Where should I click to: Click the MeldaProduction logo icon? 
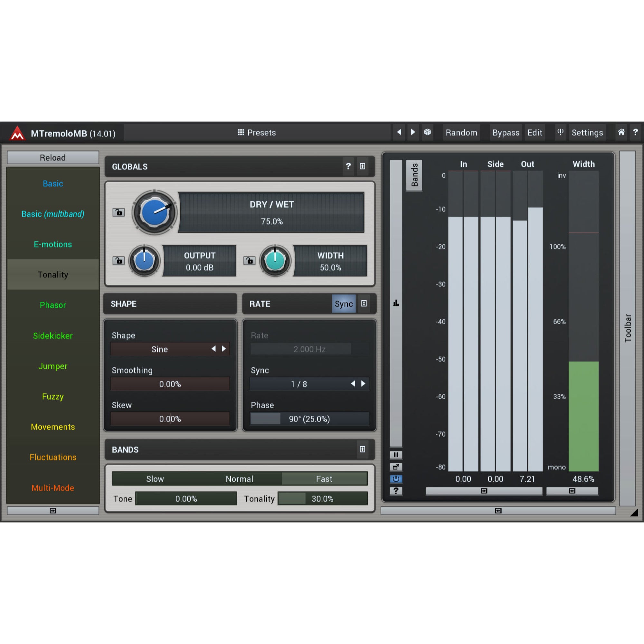point(17,133)
